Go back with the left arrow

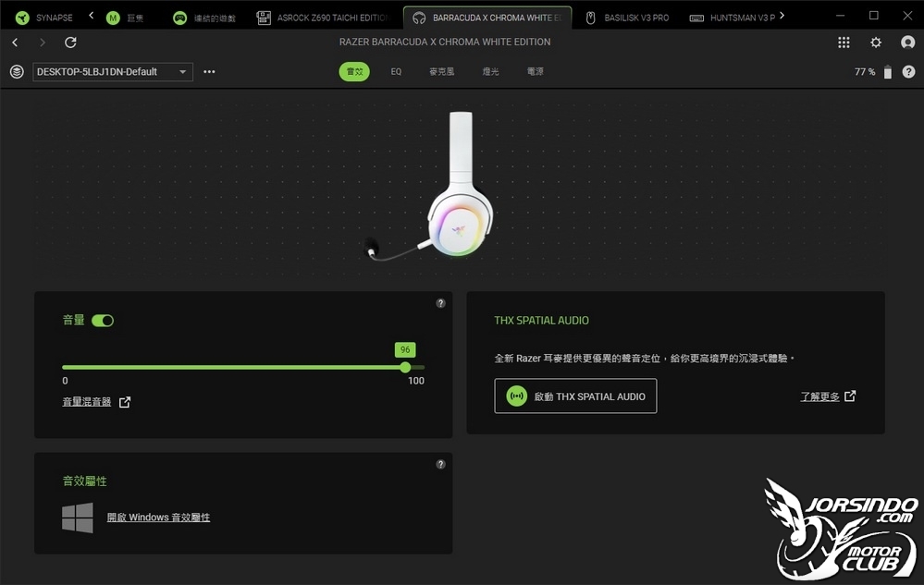(16, 43)
